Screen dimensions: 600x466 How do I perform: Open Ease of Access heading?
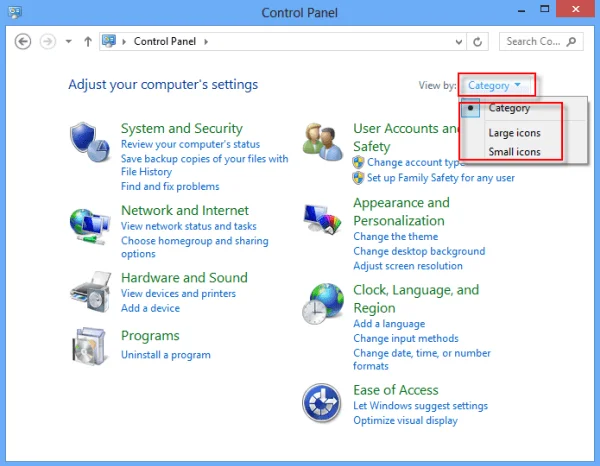click(396, 390)
